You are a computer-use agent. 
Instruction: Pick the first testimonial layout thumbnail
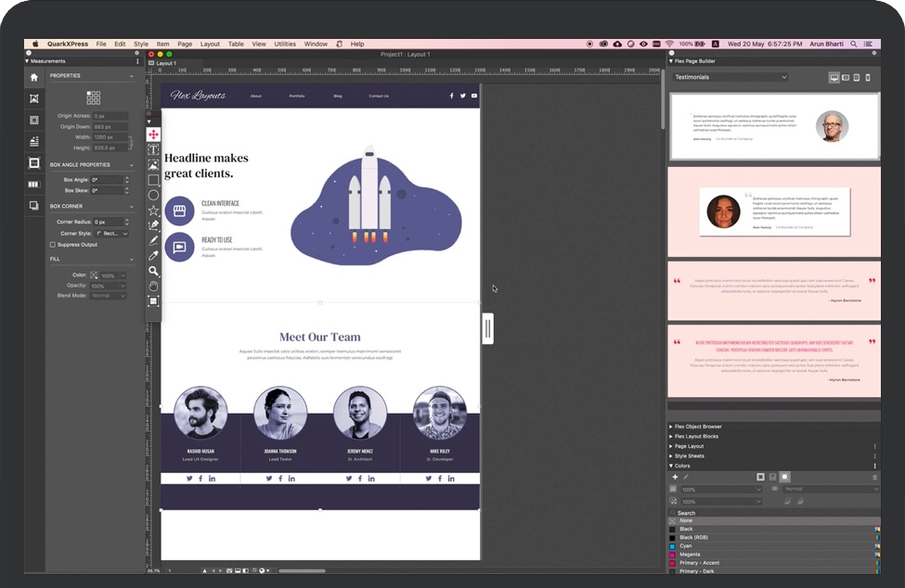(773, 126)
